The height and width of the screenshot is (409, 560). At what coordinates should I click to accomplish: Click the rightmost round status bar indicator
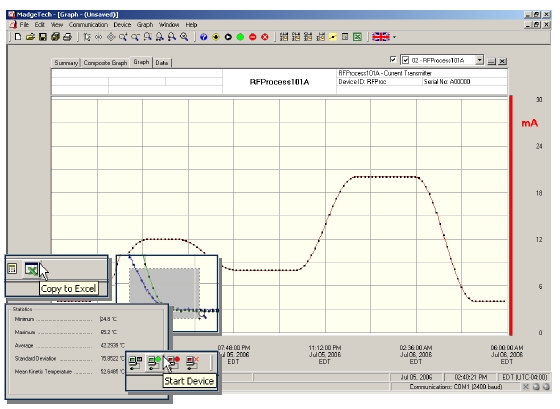546,387
